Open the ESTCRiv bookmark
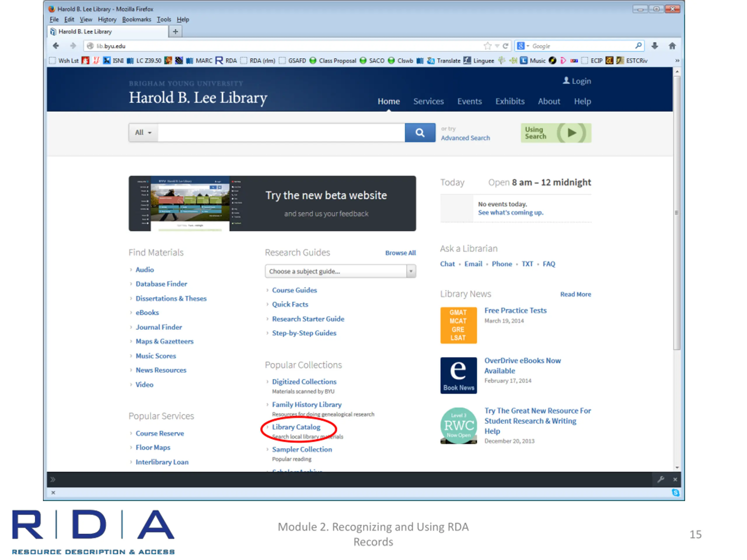Image resolution: width=747 pixels, height=560 pixels. point(632,61)
